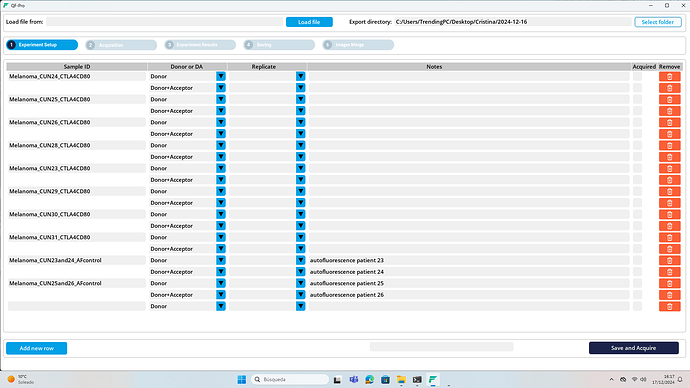Remove the autofluorescence patient 25 row
690x388 pixels.
click(x=669, y=283)
